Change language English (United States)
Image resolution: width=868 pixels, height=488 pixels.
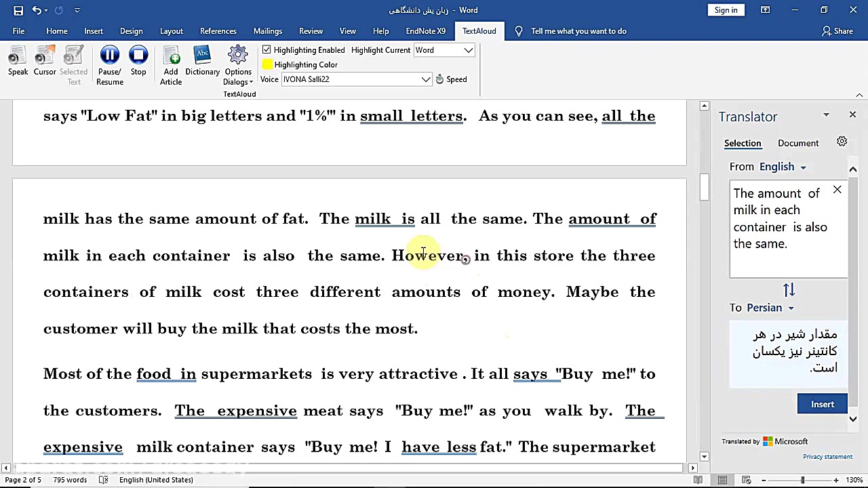click(156, 480)
